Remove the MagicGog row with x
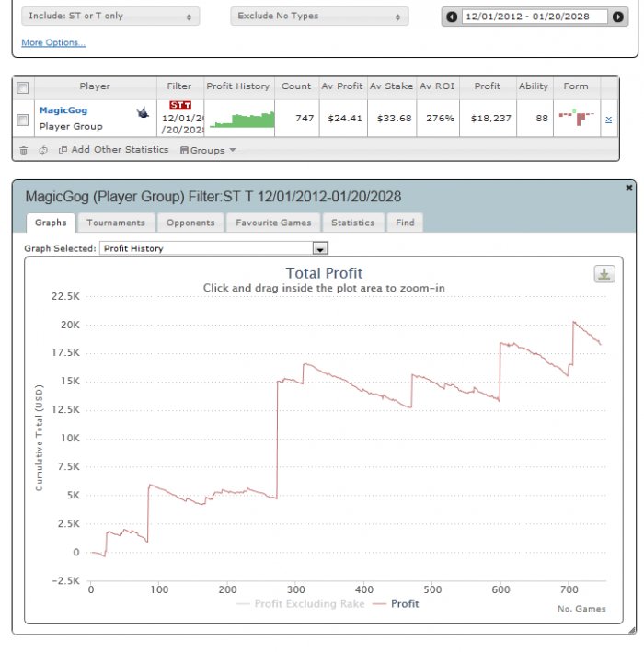Screen dimensions: 644x652 (609, 120)
